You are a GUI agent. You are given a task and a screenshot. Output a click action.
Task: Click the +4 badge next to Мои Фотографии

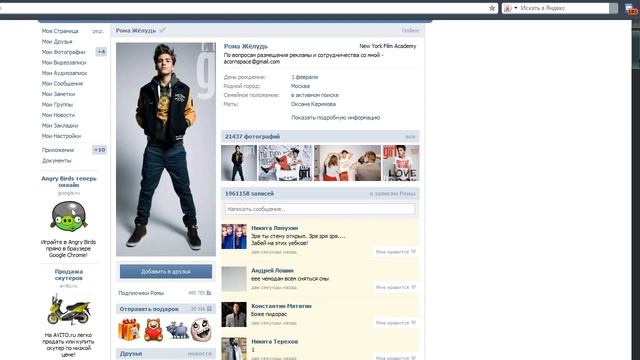point(101,52)
